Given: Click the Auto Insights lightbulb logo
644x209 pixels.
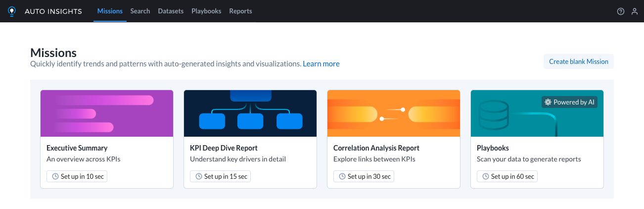Looking at the screenshot, I should tap(12, 11).
